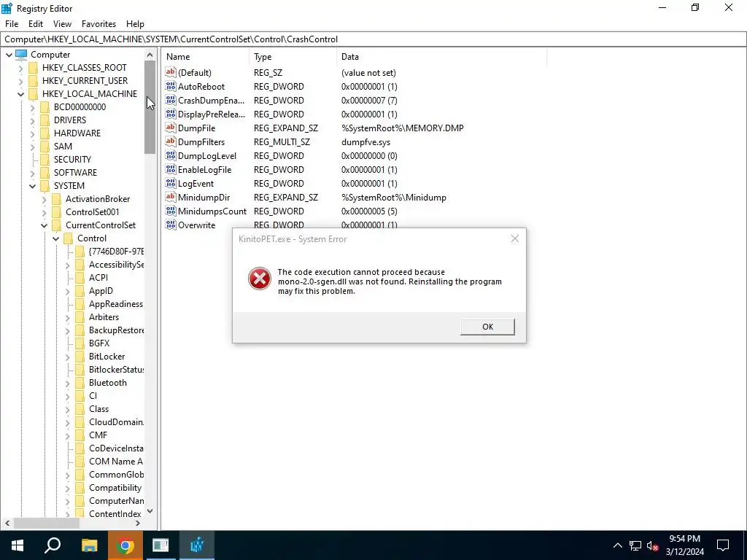Open the Edit menu

(36, 24)
